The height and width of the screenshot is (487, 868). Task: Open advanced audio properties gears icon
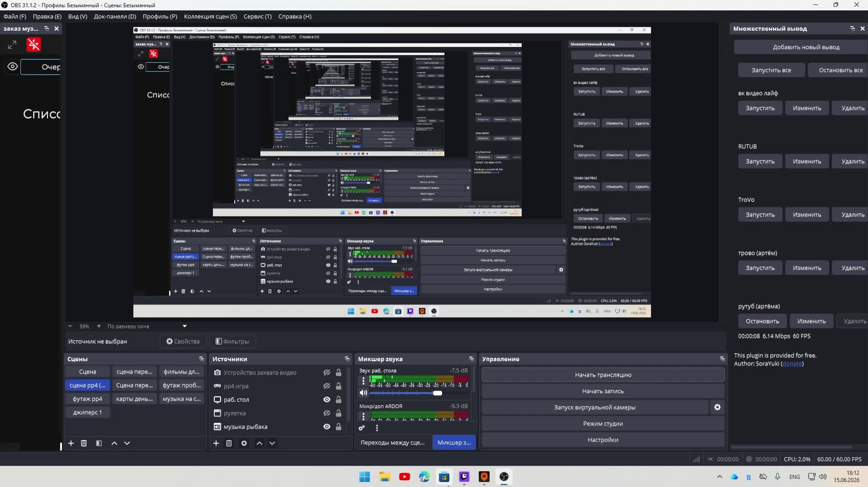coord(362,428)
